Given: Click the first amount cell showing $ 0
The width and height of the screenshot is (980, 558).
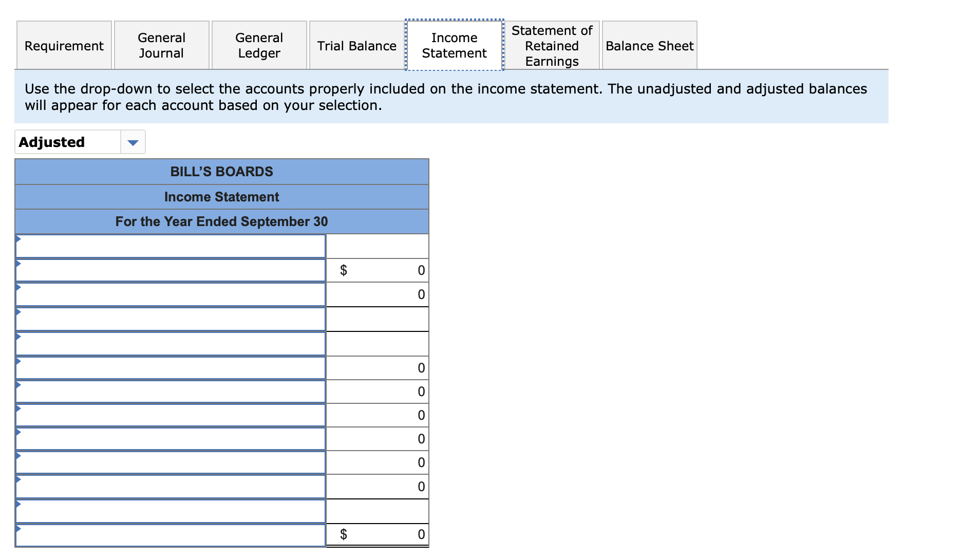Looking at the screenshot, I should [x=378, y=269].
